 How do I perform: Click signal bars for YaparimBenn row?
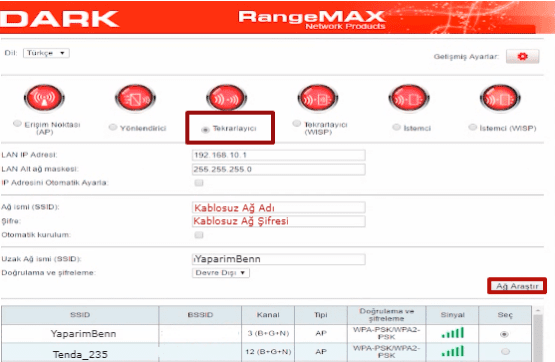point(452,333)
